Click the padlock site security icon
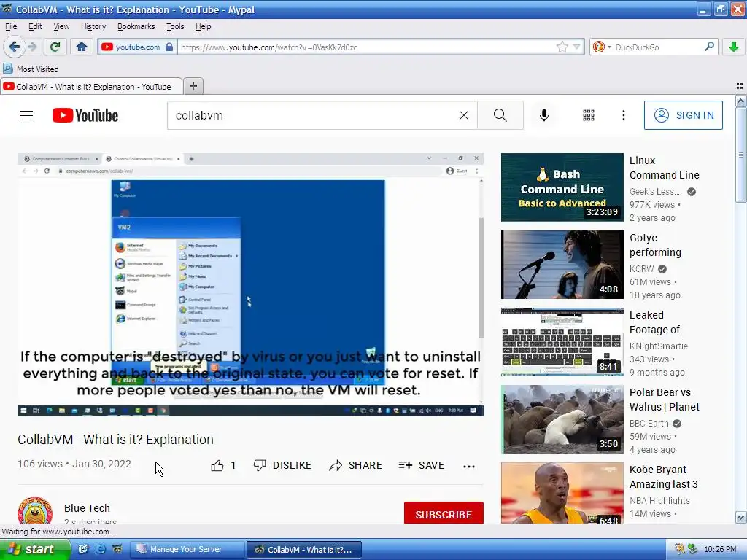Image resolution: width=747 pixels, height=560 pixels. [x=169, y=47]
